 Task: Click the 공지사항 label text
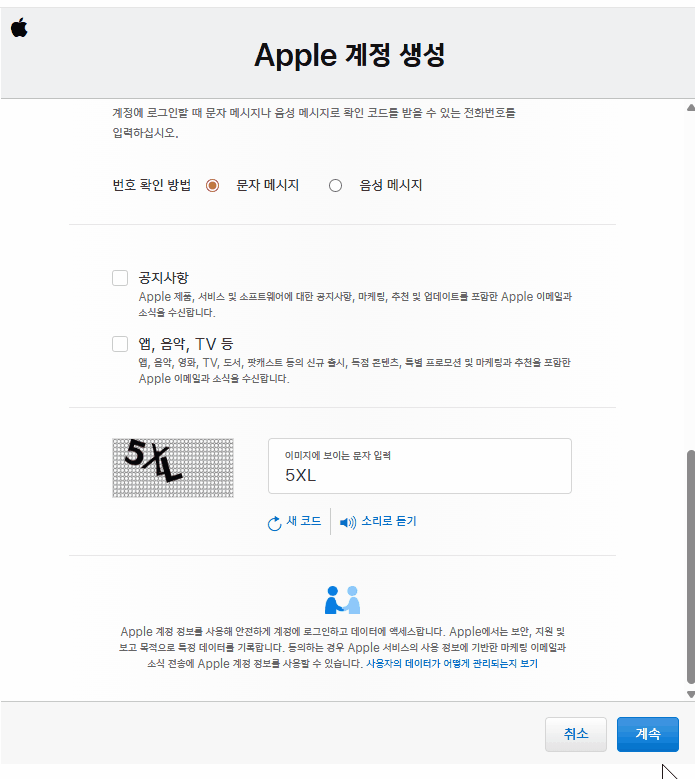coord(164,278)
